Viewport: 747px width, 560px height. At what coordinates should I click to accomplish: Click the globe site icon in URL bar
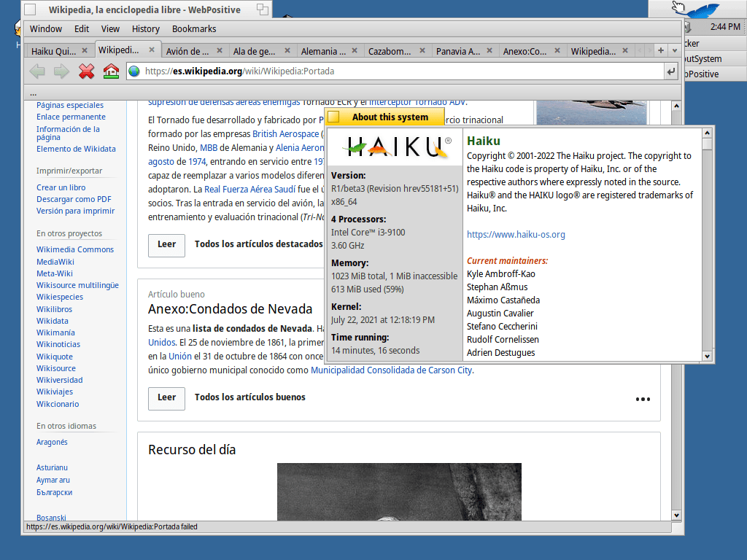pyautogui.click(x=134, y=71)
